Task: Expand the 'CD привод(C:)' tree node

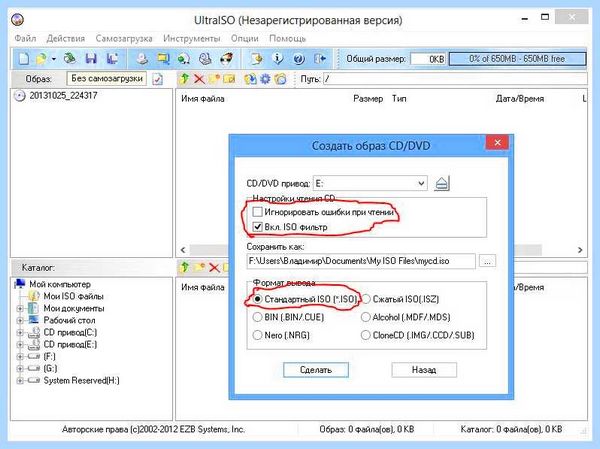Action: [x=20, y=333]
